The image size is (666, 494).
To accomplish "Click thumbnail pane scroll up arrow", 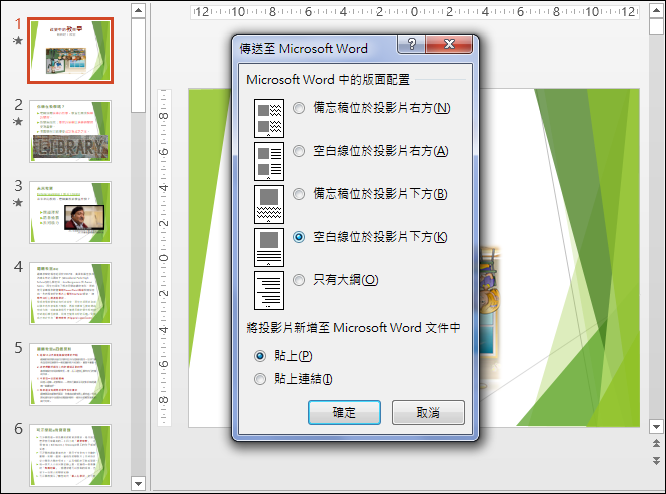I will coord(138,10).
